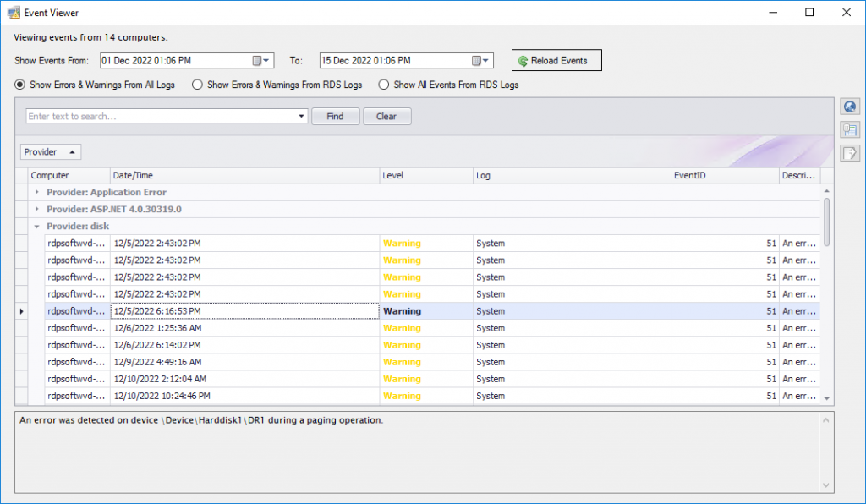Image resolution: width=866 pixels, height=504 pixels.
Task: Open the calendar icon in the To date field
Action: (479, 60)
